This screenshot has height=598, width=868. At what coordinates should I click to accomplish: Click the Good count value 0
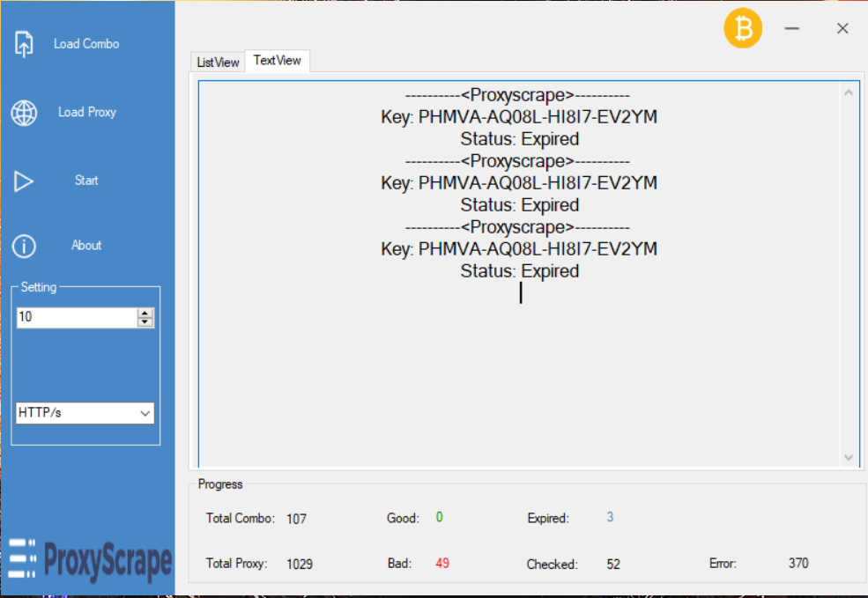(439, 517)
